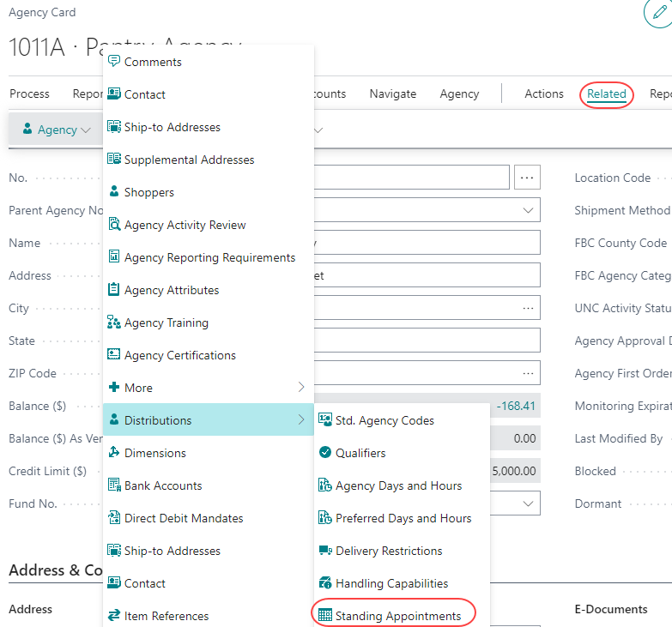Viewport: 672px width, 627px height.
Task: Click the Qualifiers checkmark icon
Action: (x=324, y=453)
